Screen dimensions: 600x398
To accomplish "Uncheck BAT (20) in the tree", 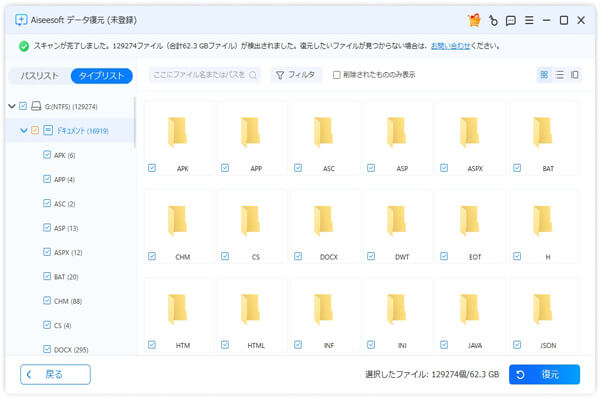I will coord(47,276).
